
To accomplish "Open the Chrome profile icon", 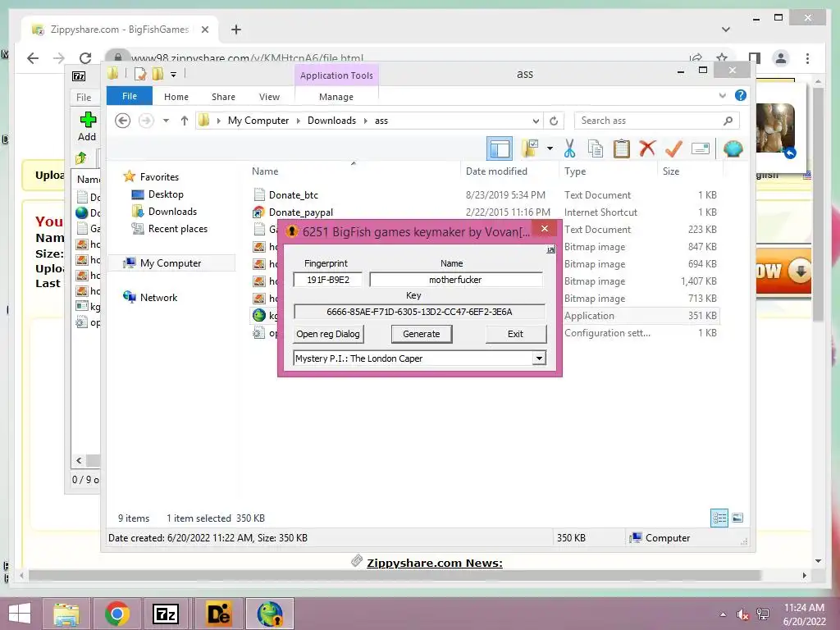I will 781,58.
